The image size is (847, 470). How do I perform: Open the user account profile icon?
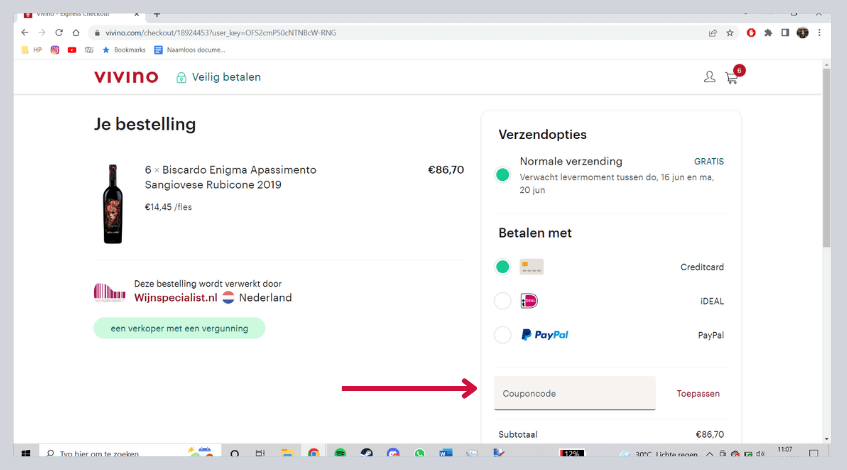tap(709, 77)
